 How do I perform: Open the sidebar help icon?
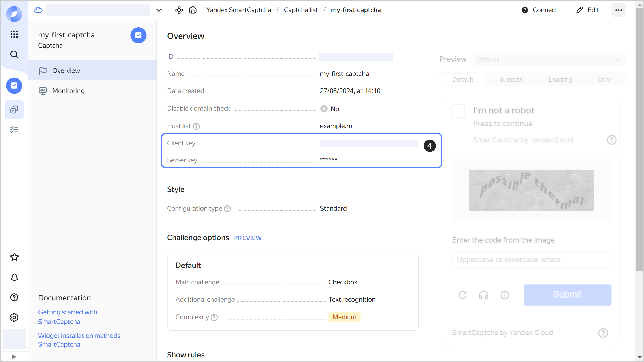coord(14,297)
